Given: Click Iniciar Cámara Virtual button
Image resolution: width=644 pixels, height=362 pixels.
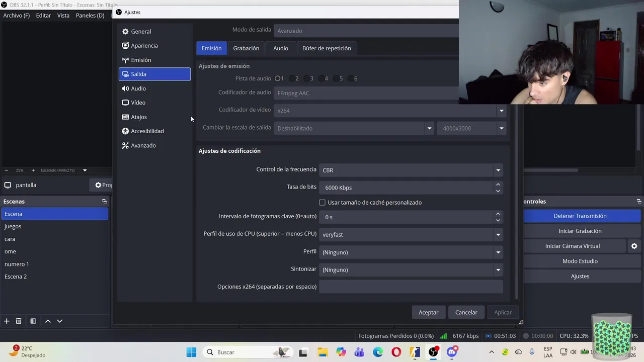Looking at the screenshot, I should click(x=573, y=246).
